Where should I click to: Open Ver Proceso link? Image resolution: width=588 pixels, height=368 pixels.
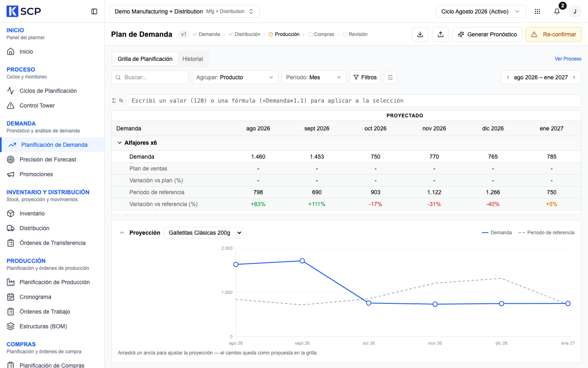click(568, 59)
